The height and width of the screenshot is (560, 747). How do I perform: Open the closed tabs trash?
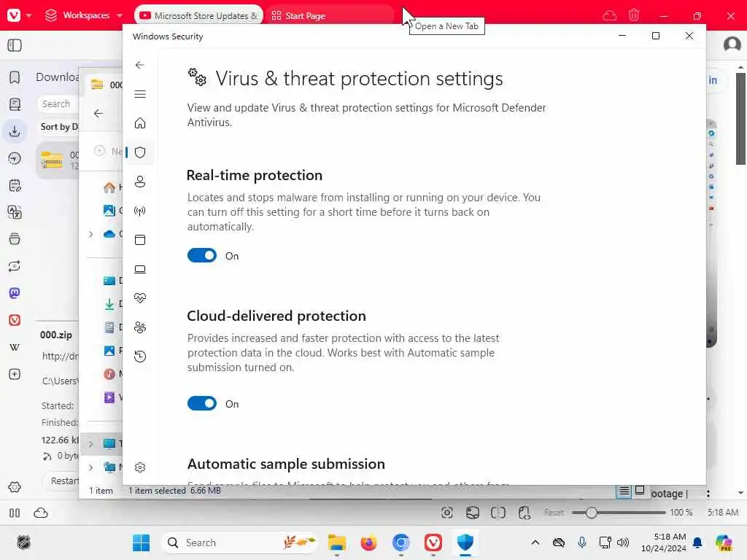(634, 15)
